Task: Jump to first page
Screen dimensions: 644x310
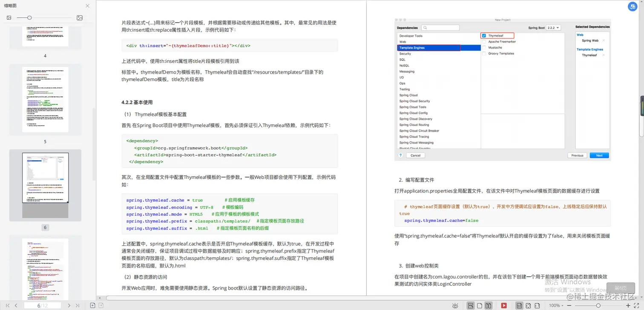Action: click(8, 306)
